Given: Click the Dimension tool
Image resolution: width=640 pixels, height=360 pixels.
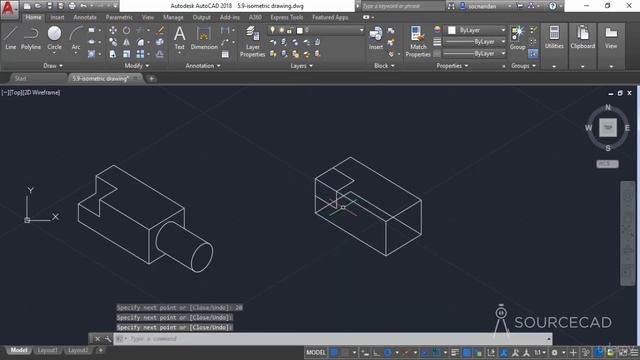Looking at the screenshot, I should [204, 38].
